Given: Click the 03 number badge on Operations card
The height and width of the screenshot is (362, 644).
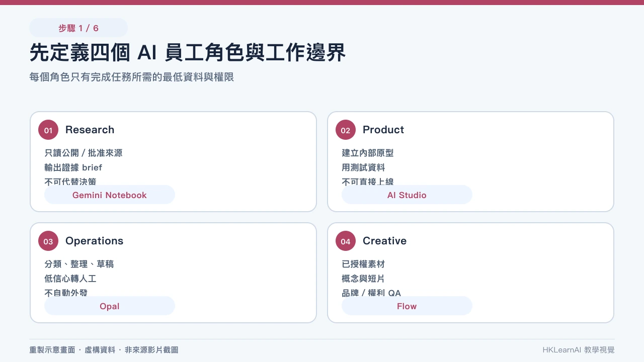Looking at the screenshot, I should [48, 241].
